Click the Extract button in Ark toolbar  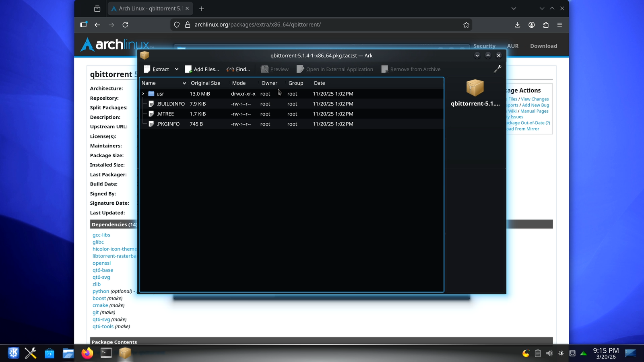point(157,69)
